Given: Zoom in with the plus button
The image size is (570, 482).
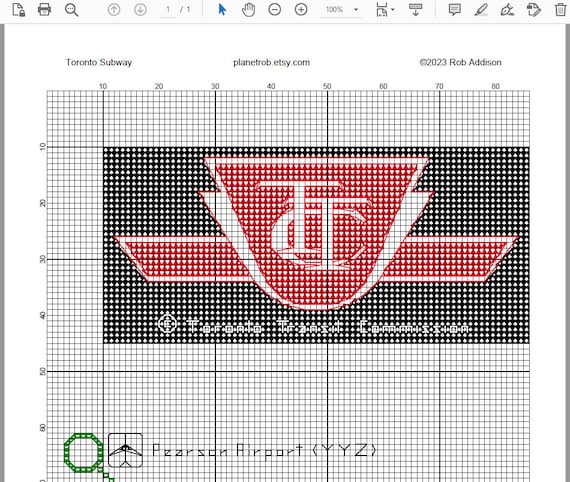Looking at the screenshot, I should coord(301,9).
